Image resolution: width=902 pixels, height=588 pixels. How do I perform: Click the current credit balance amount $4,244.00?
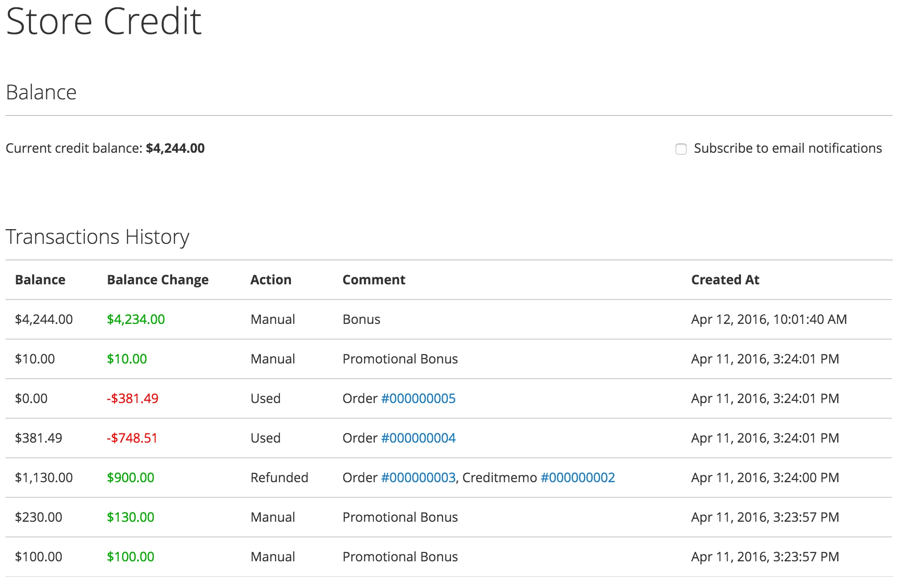click(175, 148)
